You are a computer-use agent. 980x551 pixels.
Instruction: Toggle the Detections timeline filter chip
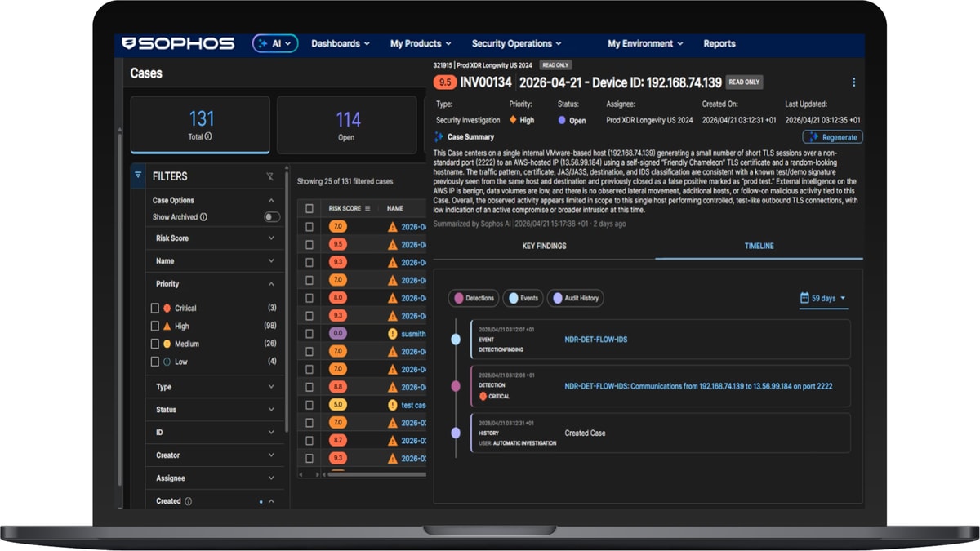(x=474, y=299)
